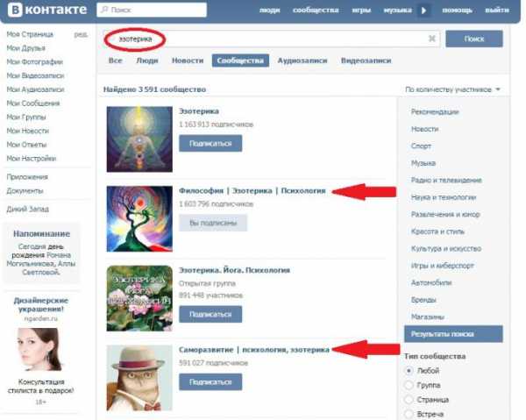Viewport: 526px width, 420px height.
Task: Focus the header "Поиск" search field
Action: point(152,10)
